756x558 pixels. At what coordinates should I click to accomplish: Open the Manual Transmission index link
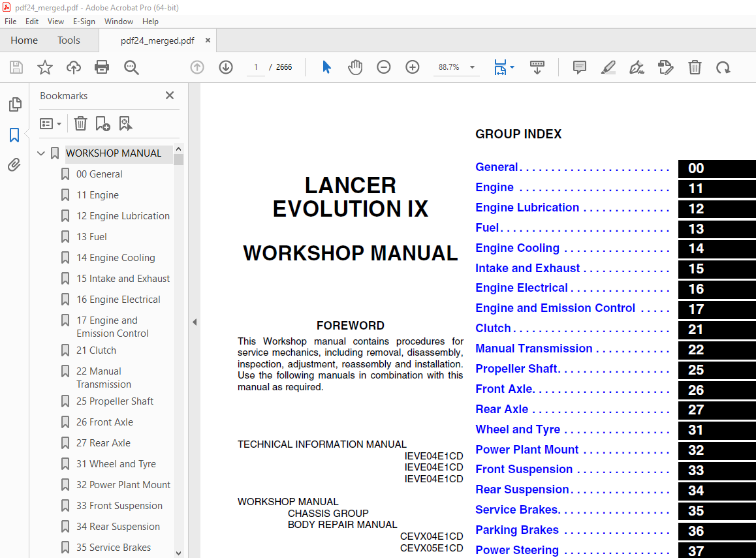tap(534, 349)
